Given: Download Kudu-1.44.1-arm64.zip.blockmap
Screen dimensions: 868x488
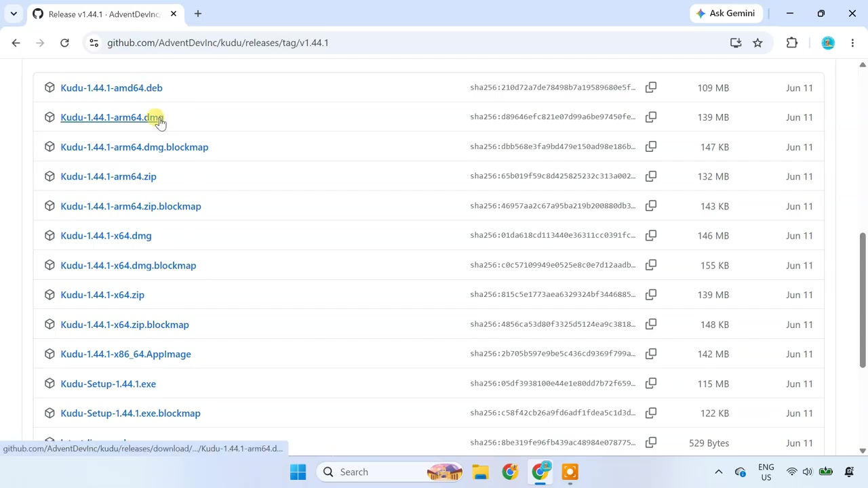Looking at the screenshot, I should click(x=131, y=206).
